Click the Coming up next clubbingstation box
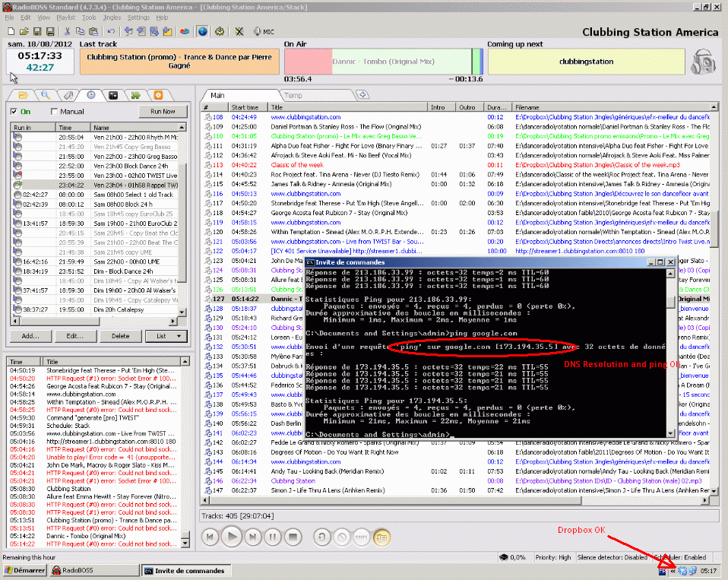This screenshot has height=580, width=728. [x=587, y=62]
